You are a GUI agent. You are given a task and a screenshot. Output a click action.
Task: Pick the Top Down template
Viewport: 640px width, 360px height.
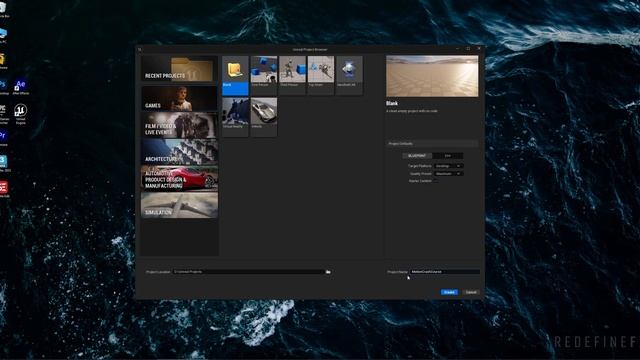click(321, 76)
